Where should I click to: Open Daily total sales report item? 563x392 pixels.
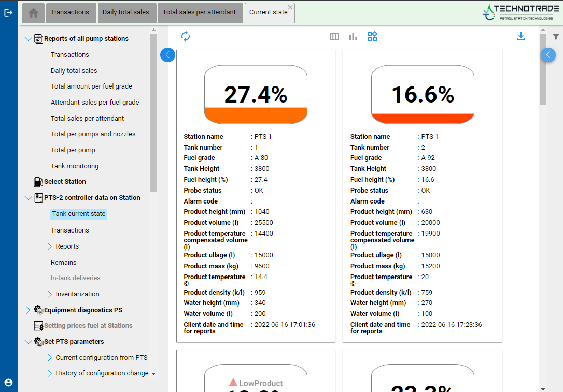pyautogui.click(x=74, y=71)
